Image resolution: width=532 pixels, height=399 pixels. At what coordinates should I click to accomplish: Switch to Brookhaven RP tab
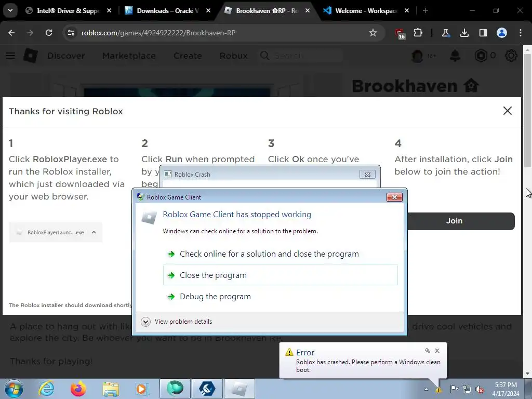pos(267,10)
